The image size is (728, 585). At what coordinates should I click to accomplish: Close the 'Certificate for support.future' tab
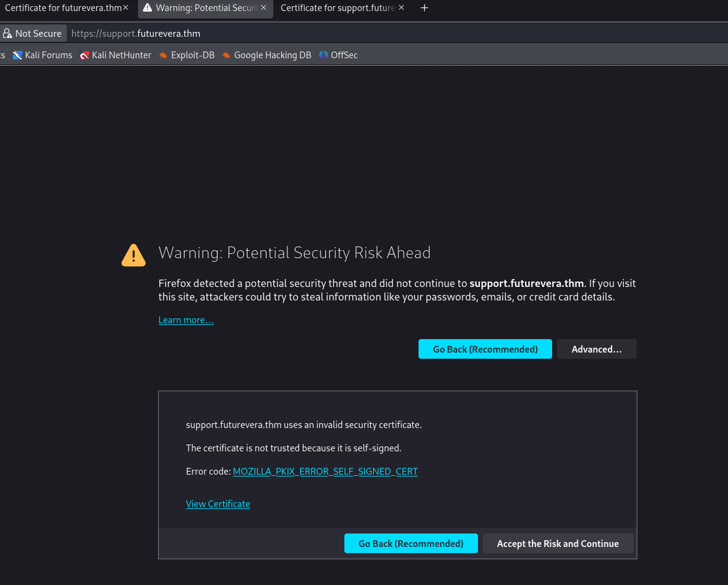pos(401,8)
